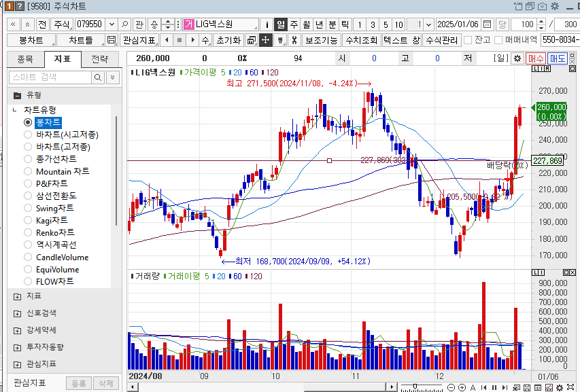The width and height of the screenshot is (580, 392).
Task: Click the red 매수 buy button
Action: click(536, 58)
